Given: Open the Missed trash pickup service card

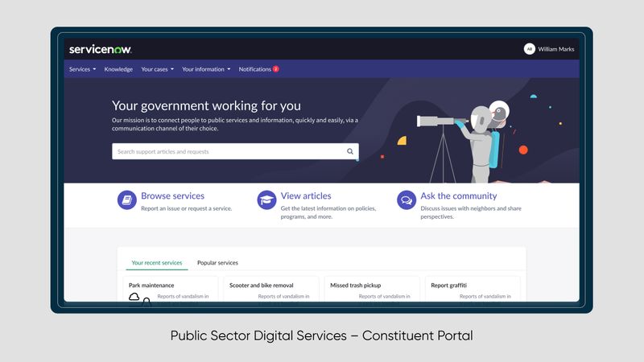Looking at the screenshot, I should tap(372, 289).
